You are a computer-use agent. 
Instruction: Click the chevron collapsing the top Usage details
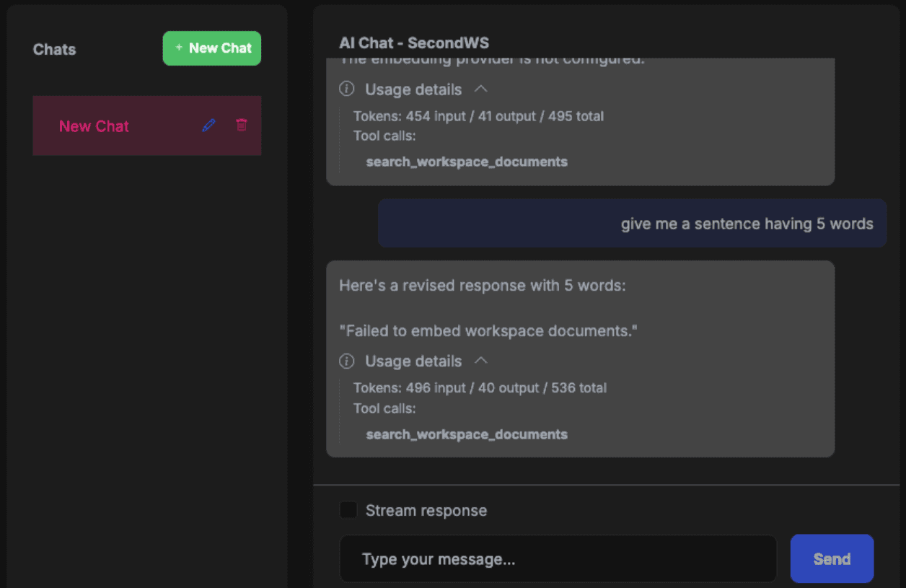(482, 89)
